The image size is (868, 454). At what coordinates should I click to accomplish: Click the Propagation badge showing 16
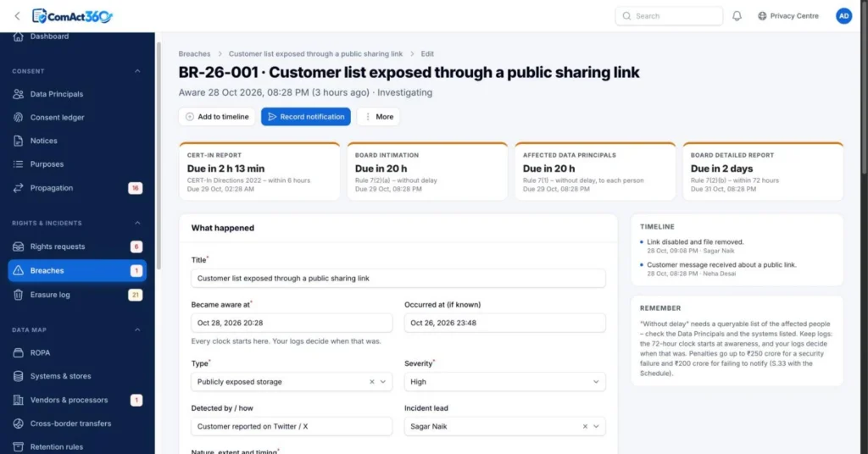135,188
